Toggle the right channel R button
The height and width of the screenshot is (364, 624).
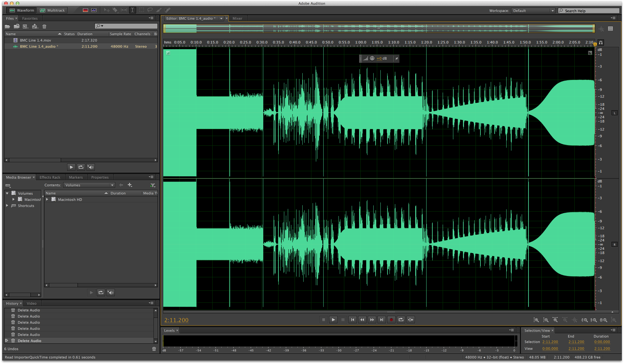[x=614, y=245]
